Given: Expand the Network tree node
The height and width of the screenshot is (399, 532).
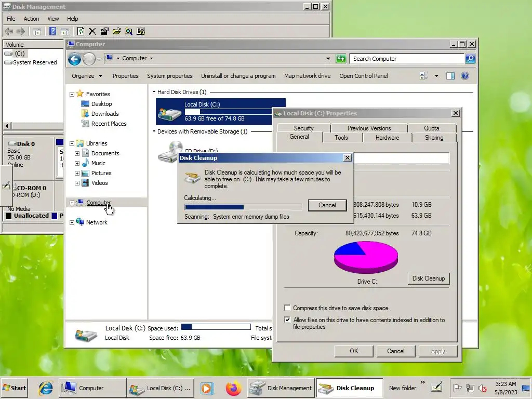Looking at the screenshot, I should [72, 222].
